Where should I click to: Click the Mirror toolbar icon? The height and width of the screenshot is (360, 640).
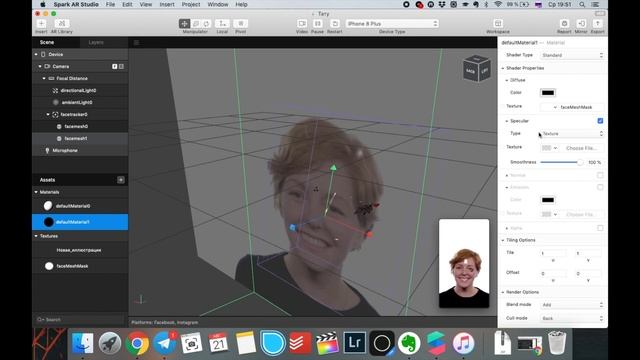(x=581, y=24)
